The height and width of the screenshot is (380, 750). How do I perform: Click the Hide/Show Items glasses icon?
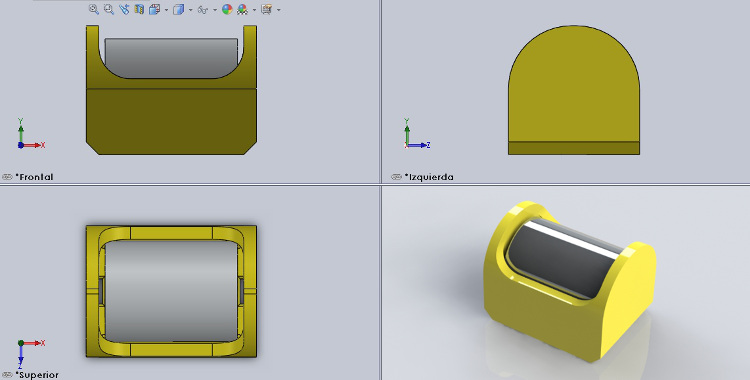pos(203,10)
